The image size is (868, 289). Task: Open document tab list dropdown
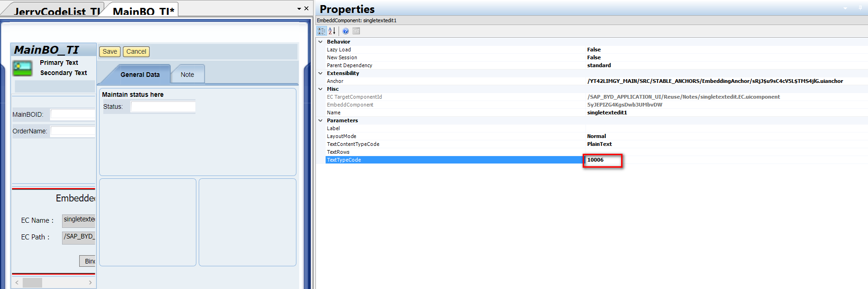(x=299, y=8)
